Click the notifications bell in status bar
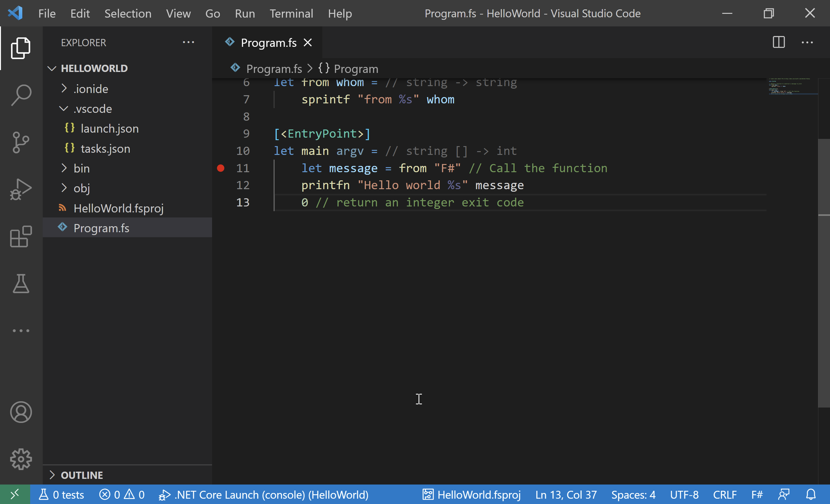Viewport: 830px width, 504px height. tap(811, 495)
